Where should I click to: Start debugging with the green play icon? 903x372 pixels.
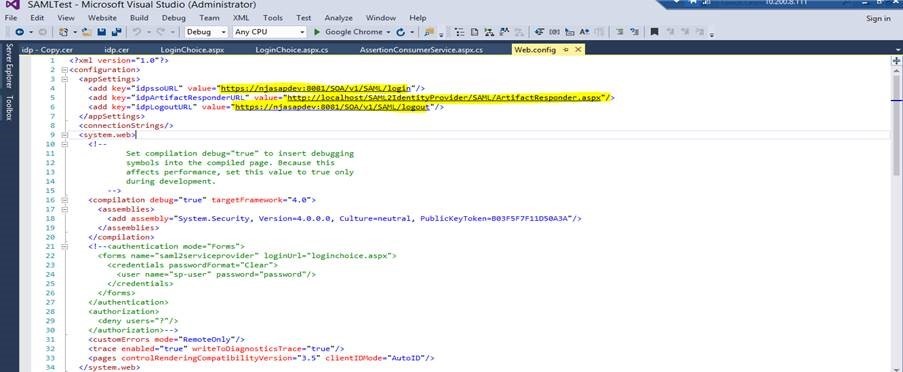tap(317, 32)
